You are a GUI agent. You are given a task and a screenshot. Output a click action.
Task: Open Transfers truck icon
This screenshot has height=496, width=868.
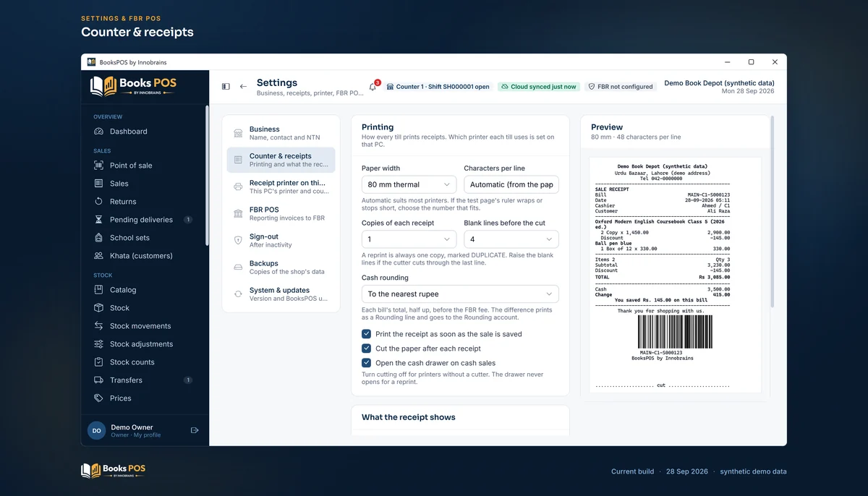pyautogui.click(x=98, y=380)
